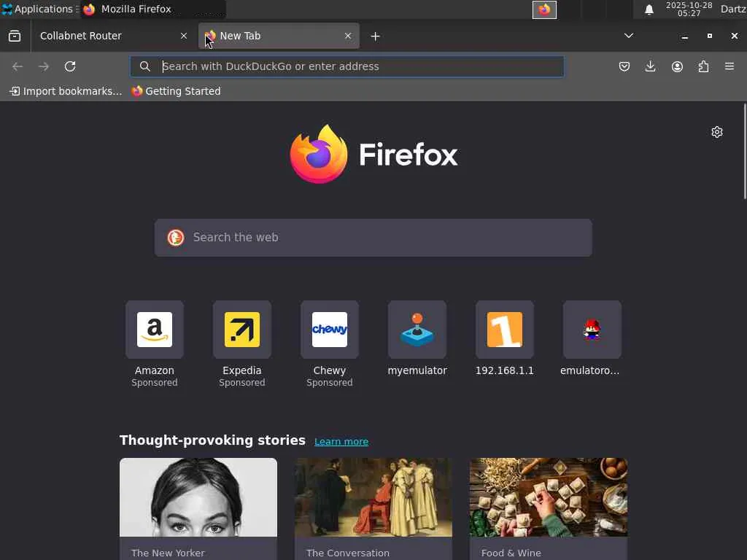Expand the list all tabs chevron

tap(629, 36)
